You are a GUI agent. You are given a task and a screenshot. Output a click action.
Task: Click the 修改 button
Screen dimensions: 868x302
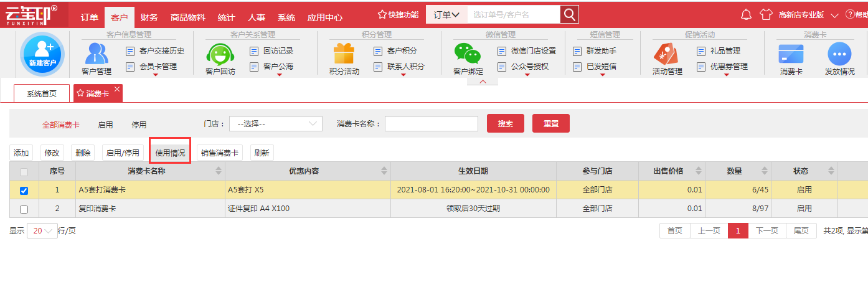(52, 153)
